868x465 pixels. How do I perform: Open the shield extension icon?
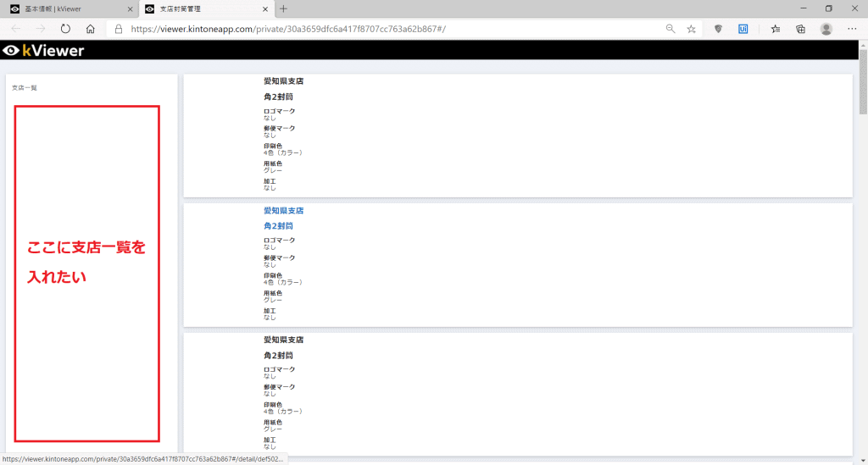coord(719,29)
